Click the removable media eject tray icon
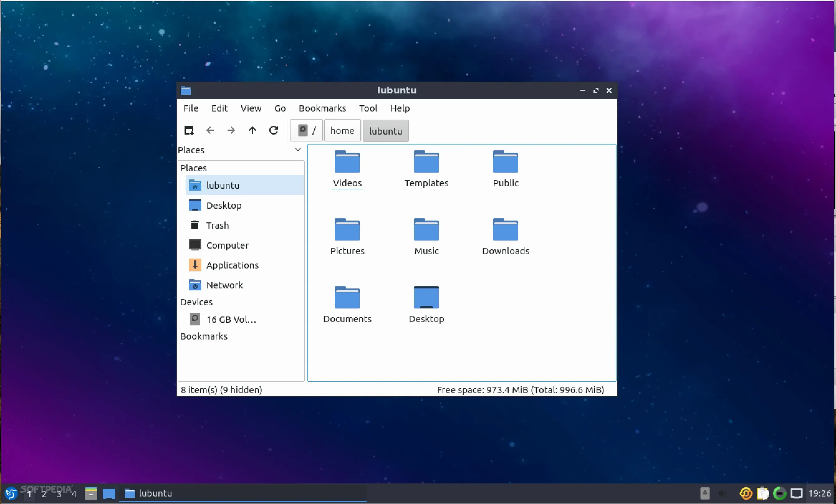 (705, 493)
